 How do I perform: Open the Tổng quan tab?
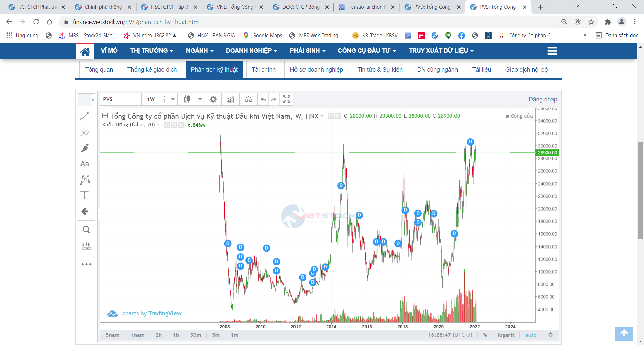click(x=99, y=70)
